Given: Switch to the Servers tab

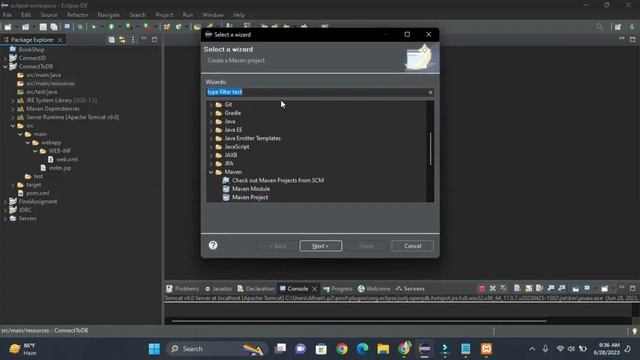Looking at the screenshot, I should (x=410, y=289).
